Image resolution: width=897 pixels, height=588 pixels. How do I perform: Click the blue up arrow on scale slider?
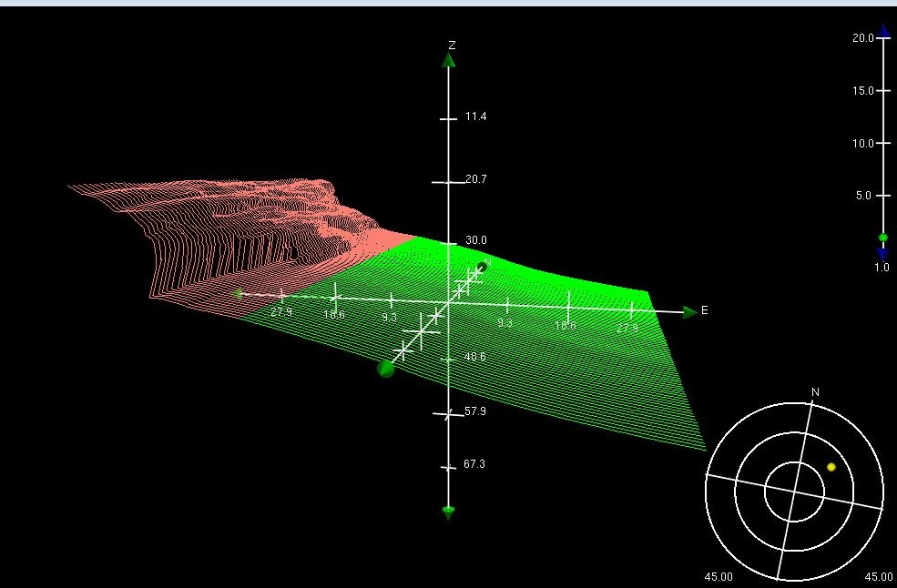click(882, 29)
